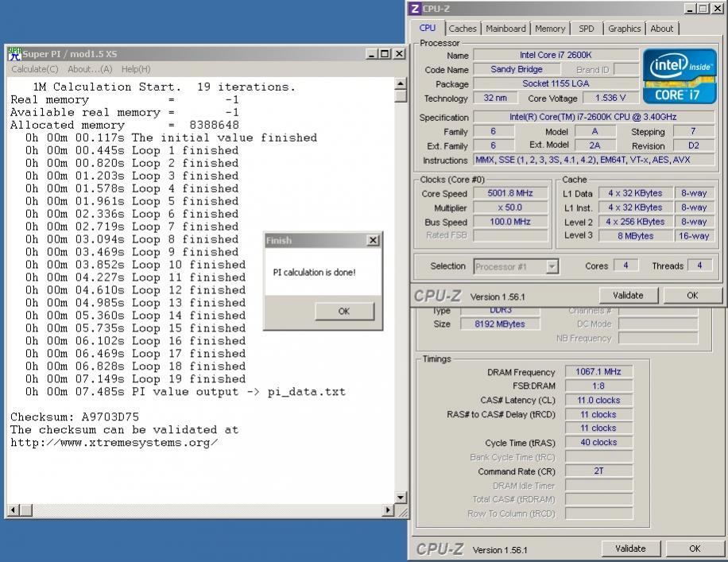Click the Instructions field listing MMX, SSE
The width and height of the screenshot is (728, 562).
pos(593,161)
